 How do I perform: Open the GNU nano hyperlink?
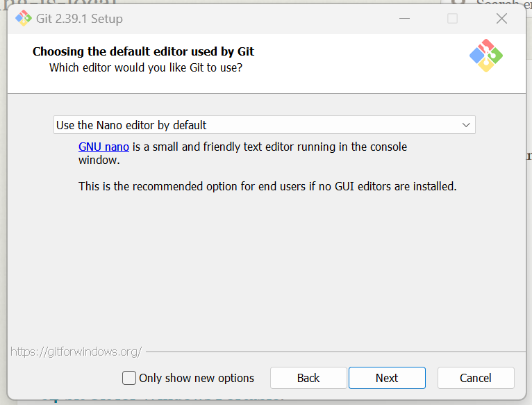coord(103,147)
